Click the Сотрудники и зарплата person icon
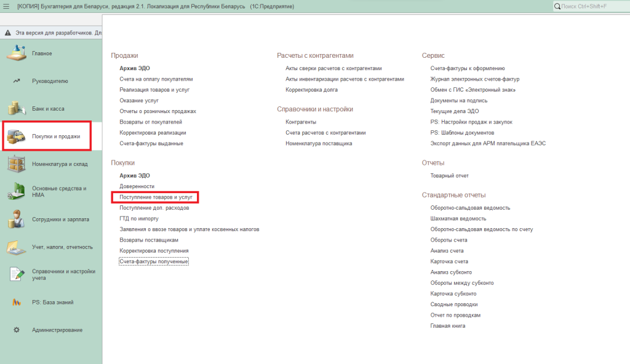The height and width of the screenshot is (364, 630). [x=17, y=219]
